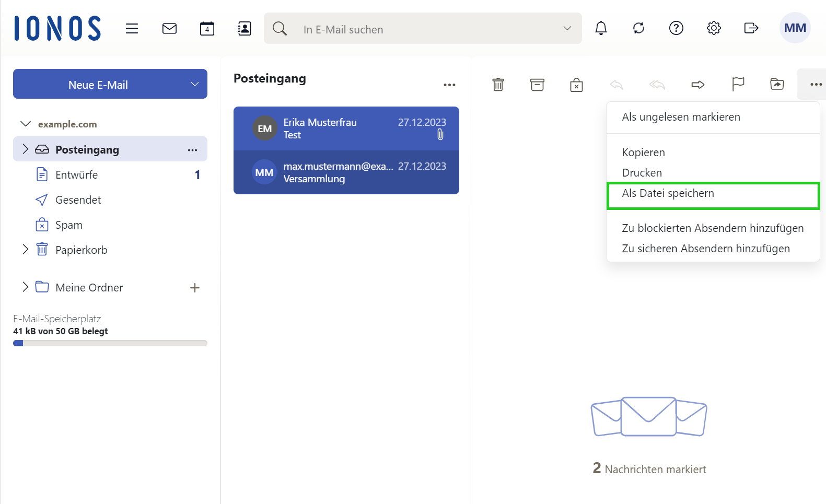Viewport: 826px width, 504px height.
Task: Click the attachment paperclip on Test mail
Action: tap(440, 135)
